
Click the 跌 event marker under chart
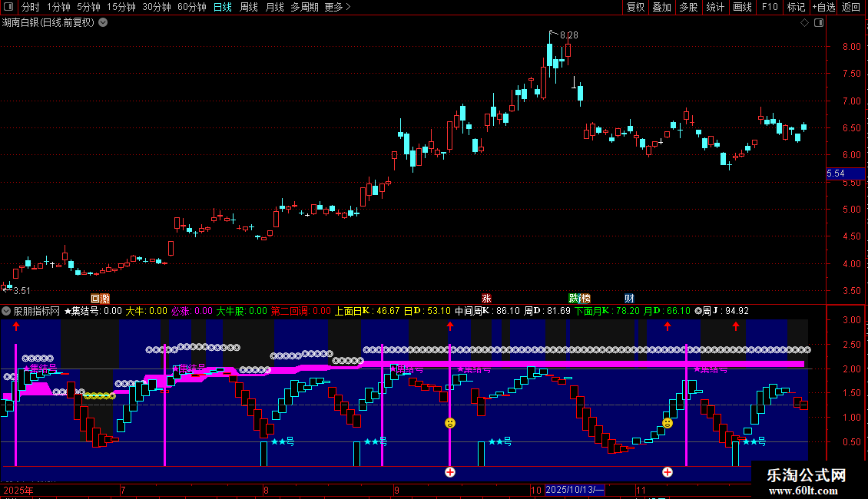574,299
